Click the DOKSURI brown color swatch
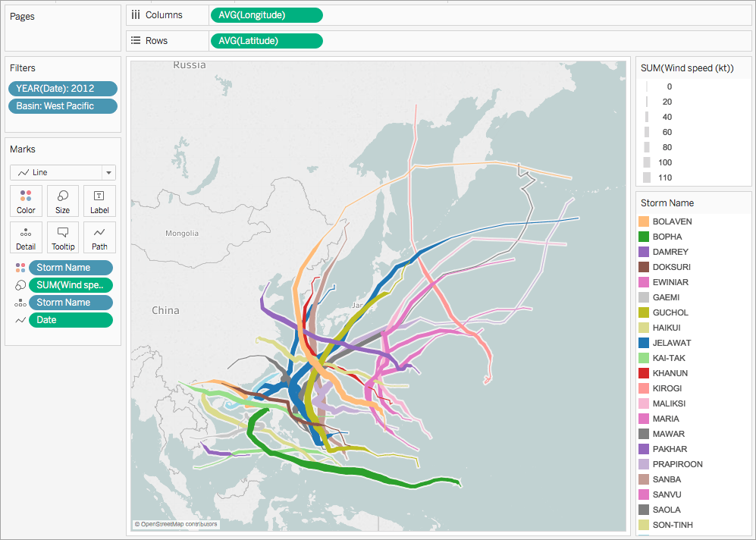This screenshot has width=756, height=540. tap(644, 267)
